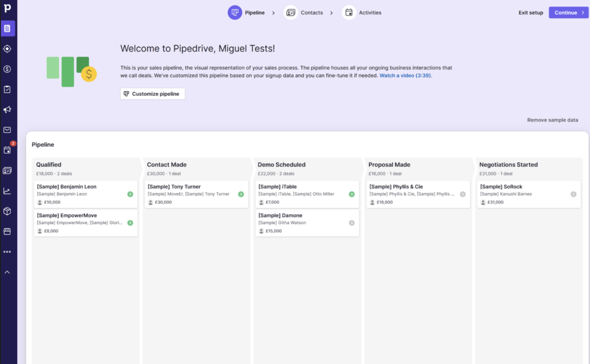Open the Marketplace store icon

click(7, 231)
